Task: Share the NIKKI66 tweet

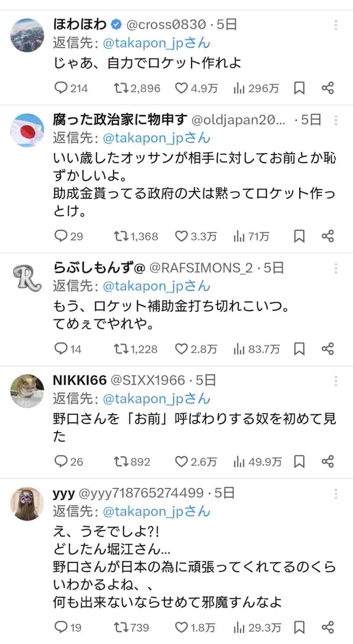Action: point(328,461)
